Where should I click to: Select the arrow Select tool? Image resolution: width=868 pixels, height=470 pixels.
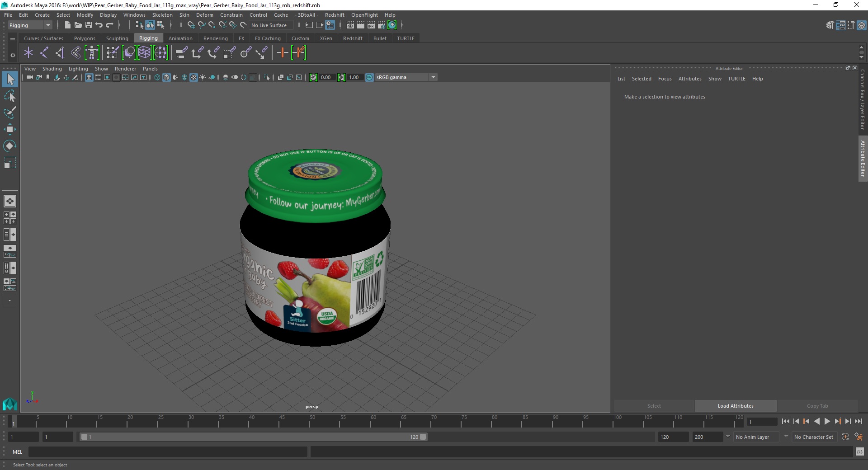[10, 80]
